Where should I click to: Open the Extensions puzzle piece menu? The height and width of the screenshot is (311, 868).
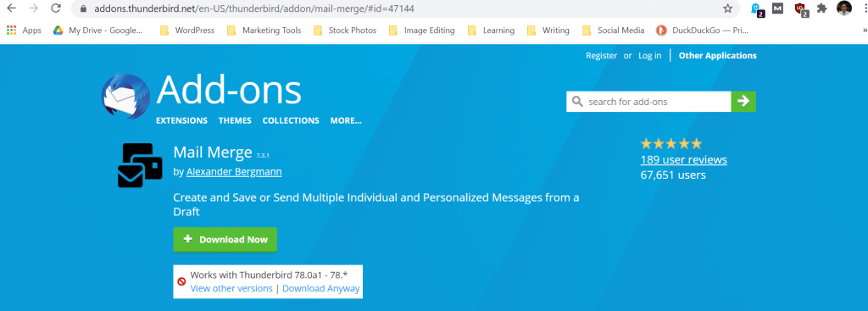point(822,8)
